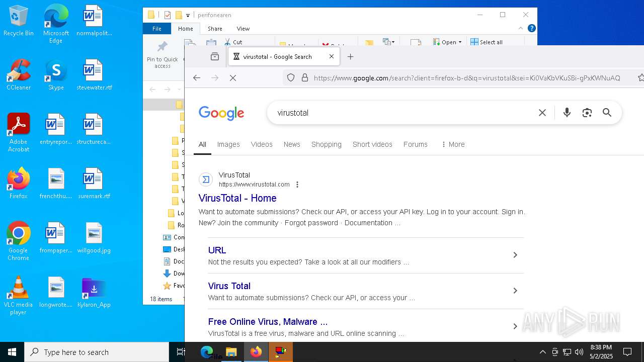Switch to the Forums search tab
Image resolution: width=644 pixels, height=362 pixels.
pos(416,144)
